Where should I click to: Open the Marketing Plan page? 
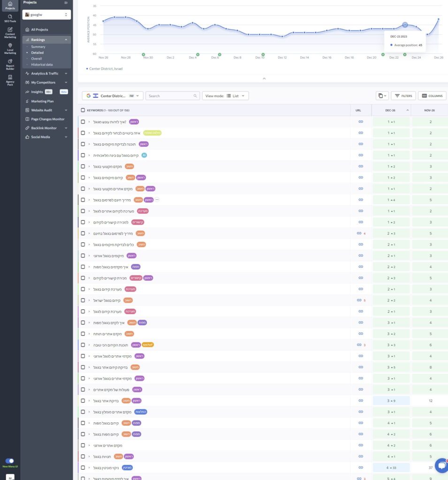tap(42, 101)
